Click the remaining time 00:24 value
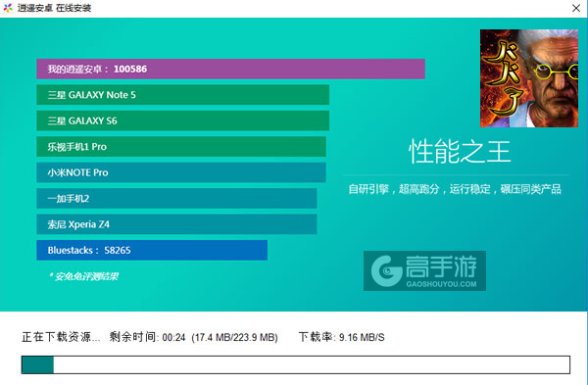The height and width of the screenshot is (385, 588). (173, 337)
